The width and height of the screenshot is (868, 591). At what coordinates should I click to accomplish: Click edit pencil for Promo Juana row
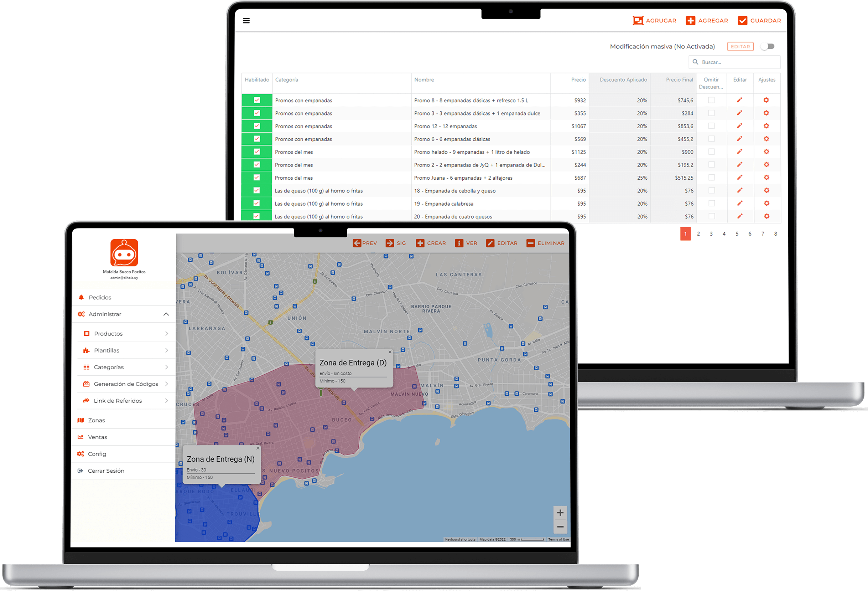739,178
